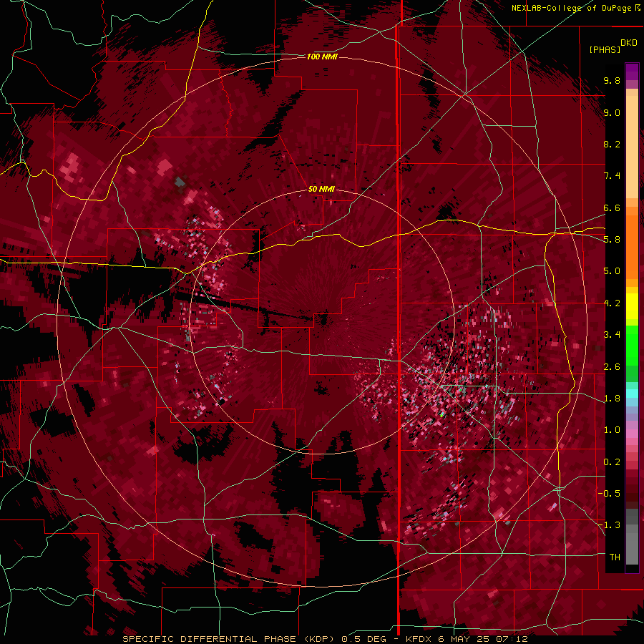644x644 pixels.
Task: Click the 2.6 value on the color scale
Action: (612, 367)
